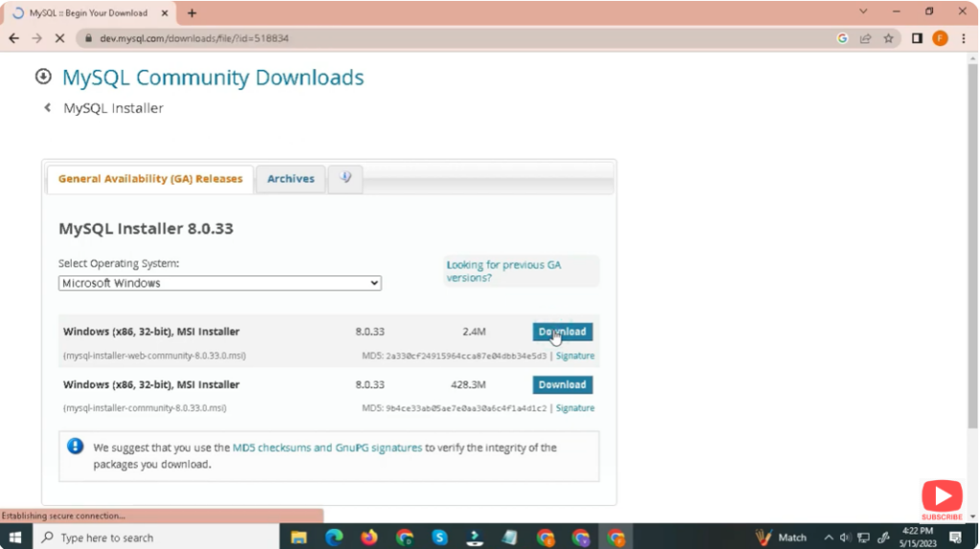Open the Select Operating System dropdown

219,283
